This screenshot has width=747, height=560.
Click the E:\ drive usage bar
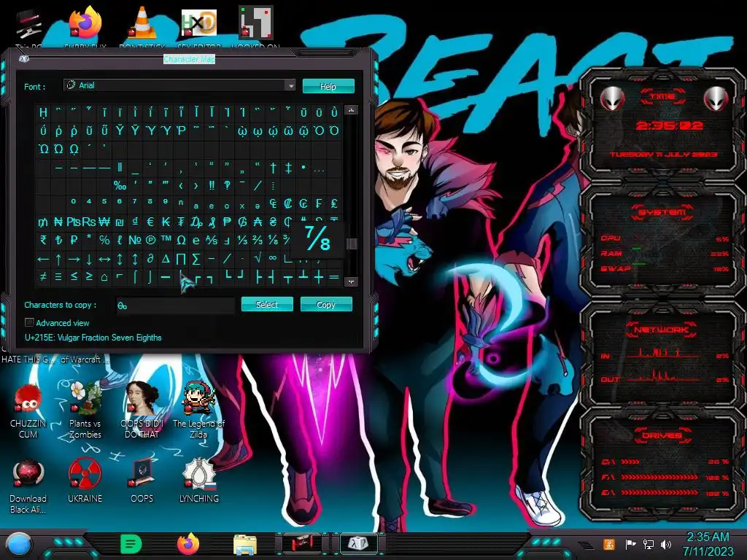point(659,492)
